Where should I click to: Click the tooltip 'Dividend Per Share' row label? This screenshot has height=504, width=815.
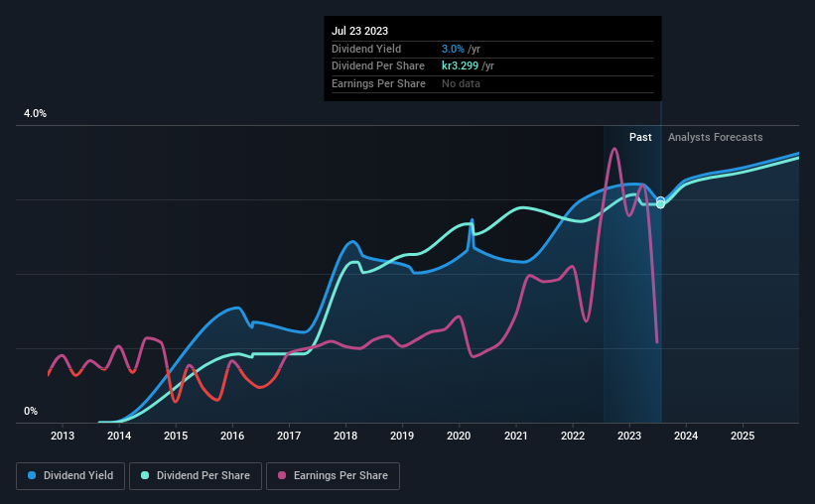pyautogui.click(x=378, y=66)
